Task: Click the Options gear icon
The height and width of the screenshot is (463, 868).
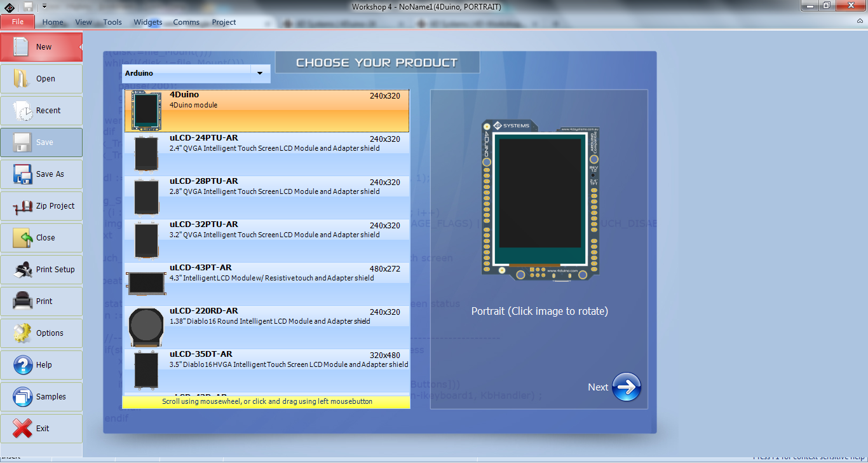Action: point(22,333)
